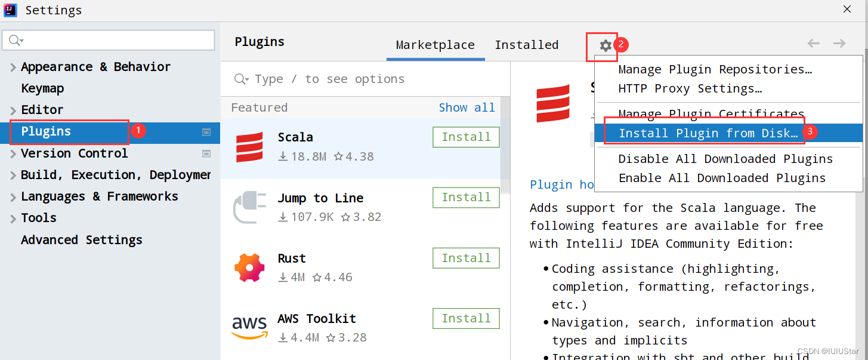Expand Languages & Frameworks section
The width and height of the screenshot is (868, 360).
(x=13, y=197)
